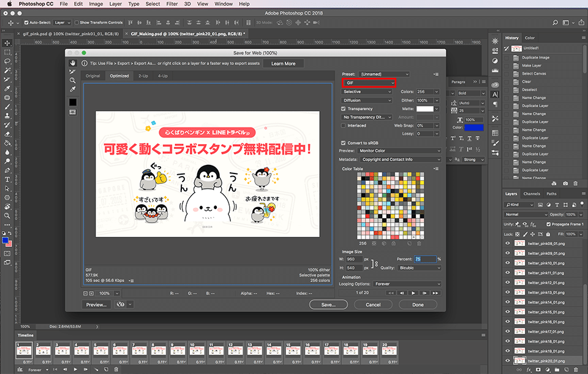Select the Lasso tool in main toolbar
Image resolution: width=588 pixels, height=374 pixels.
7,61
